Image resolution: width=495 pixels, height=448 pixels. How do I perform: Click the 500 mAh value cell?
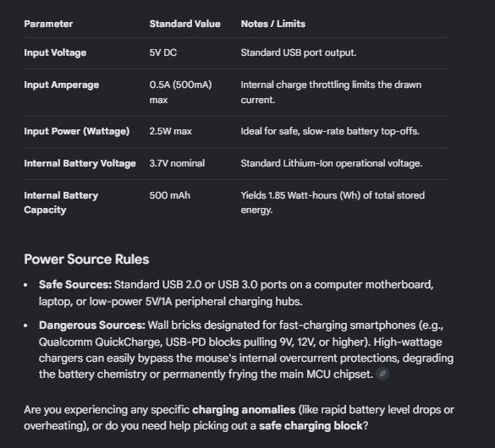pyautogui.click(x=170, y=195)
